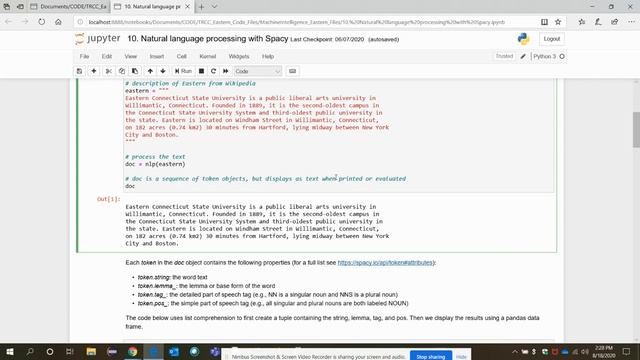
Task: Refresh the browser page
Action: click(x=42, y=22)
